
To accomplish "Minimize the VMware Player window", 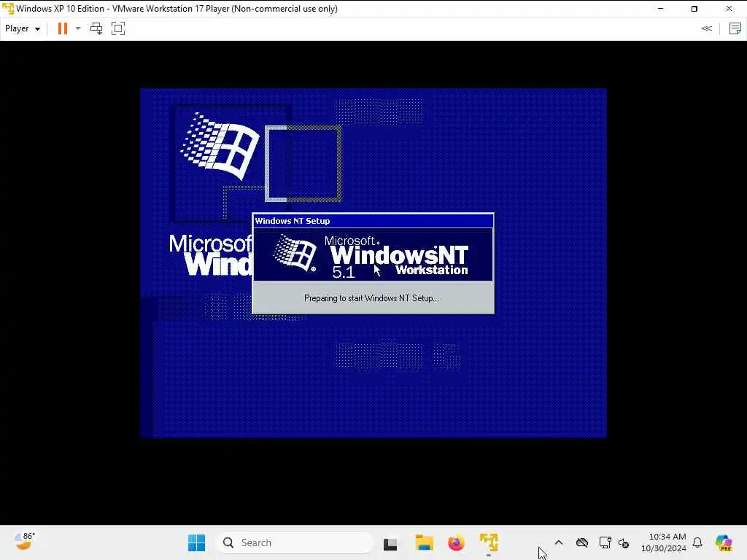I will coord(660,9).
